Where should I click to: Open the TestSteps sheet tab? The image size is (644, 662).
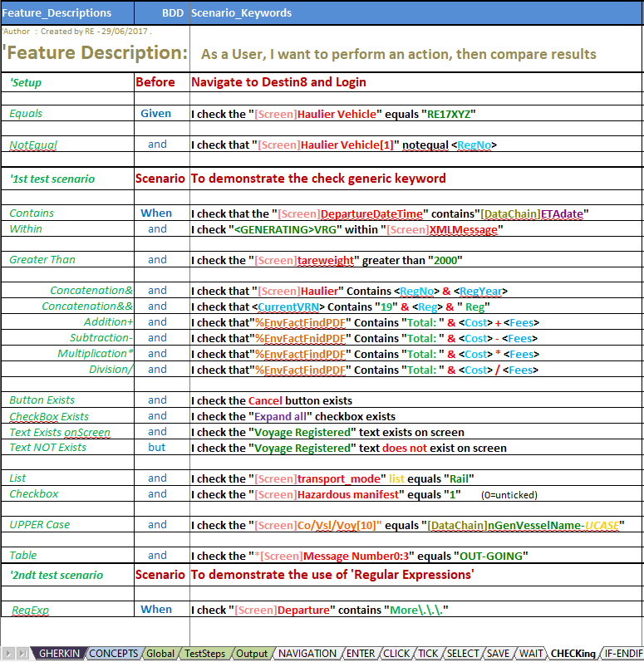(x=204, y=654)
